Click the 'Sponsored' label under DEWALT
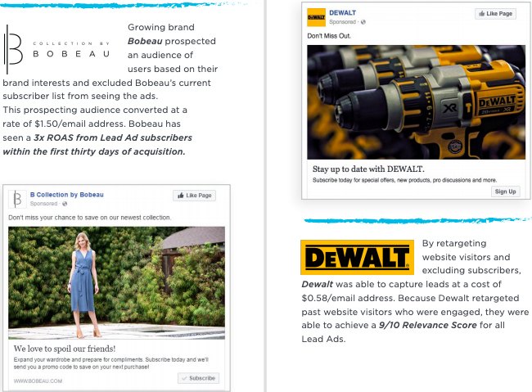 [342, 22]
